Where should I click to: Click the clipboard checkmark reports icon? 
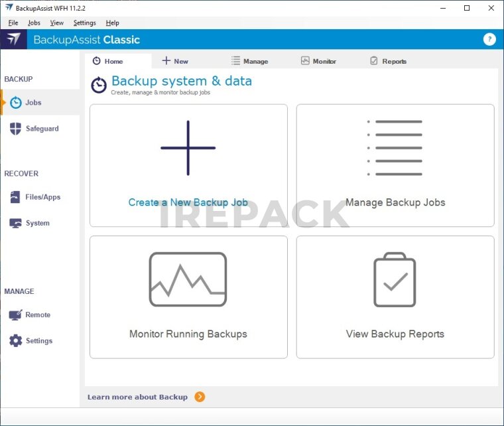coord(395,279)
